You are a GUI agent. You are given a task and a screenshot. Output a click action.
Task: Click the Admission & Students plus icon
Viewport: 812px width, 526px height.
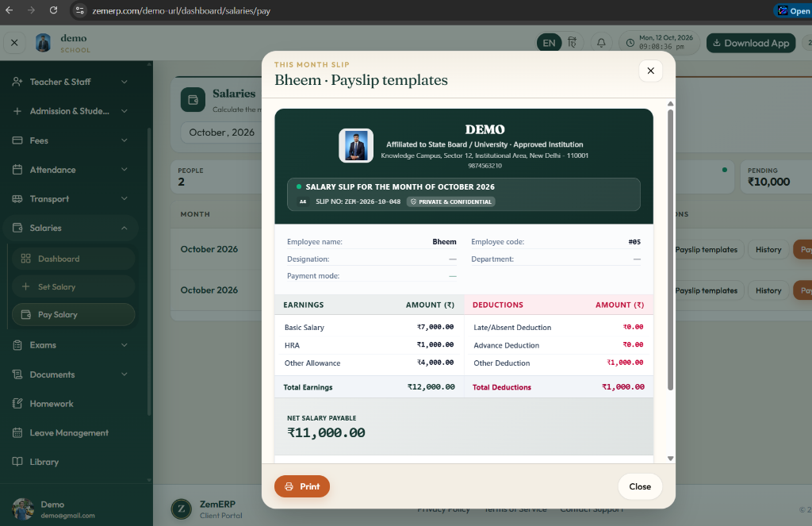coord(17,111)
